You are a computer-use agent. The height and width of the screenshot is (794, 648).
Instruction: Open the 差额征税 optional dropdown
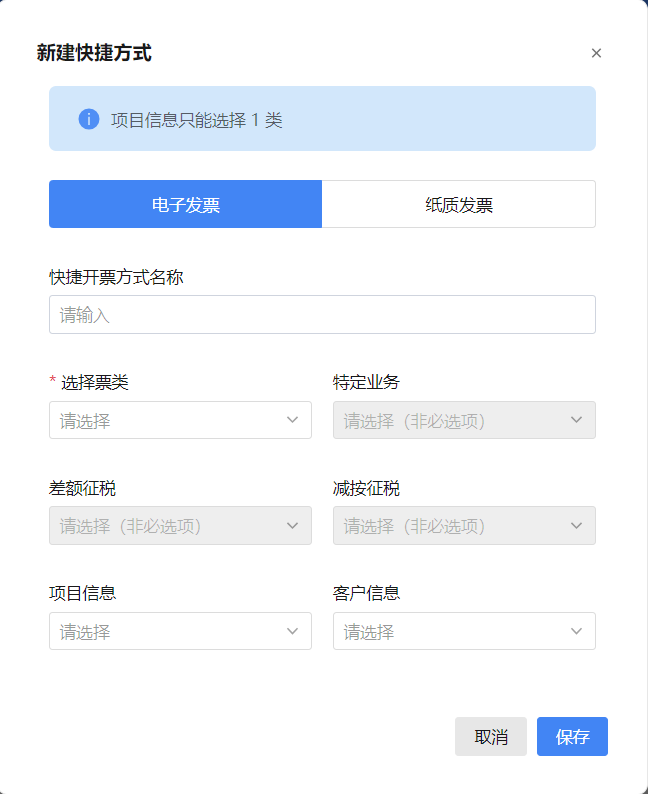coord(180,526)
